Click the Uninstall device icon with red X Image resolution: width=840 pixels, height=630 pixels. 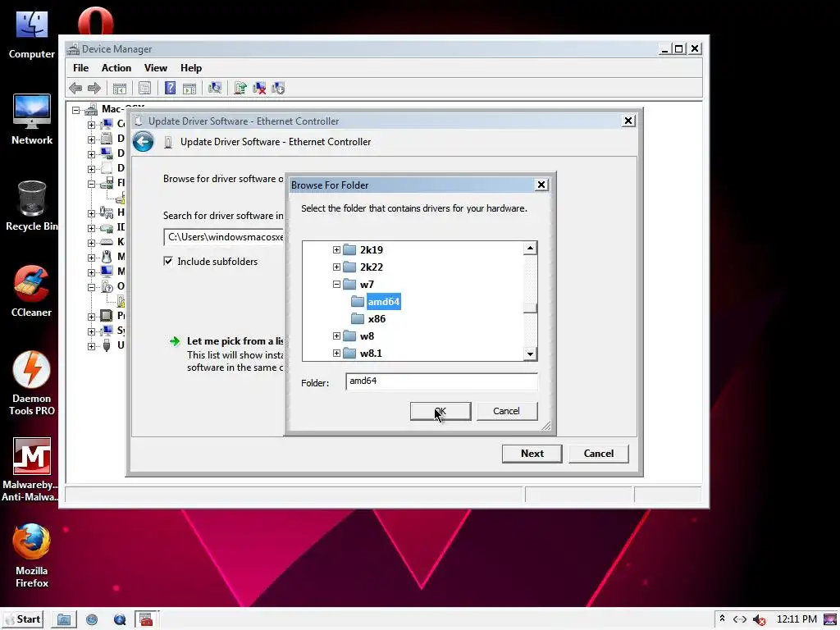[259, 88]
